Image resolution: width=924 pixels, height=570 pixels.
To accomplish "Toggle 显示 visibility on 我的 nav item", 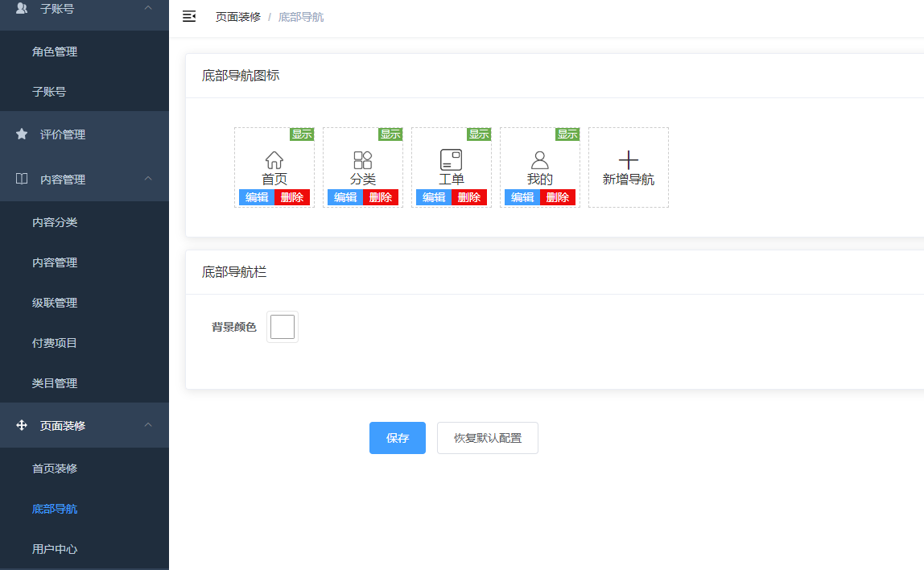I will coord(567,134).
